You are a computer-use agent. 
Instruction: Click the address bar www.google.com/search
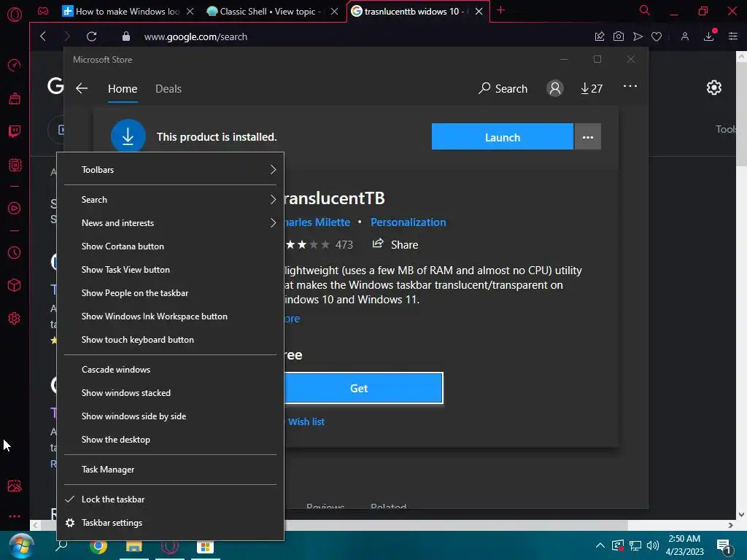[196, 36]
